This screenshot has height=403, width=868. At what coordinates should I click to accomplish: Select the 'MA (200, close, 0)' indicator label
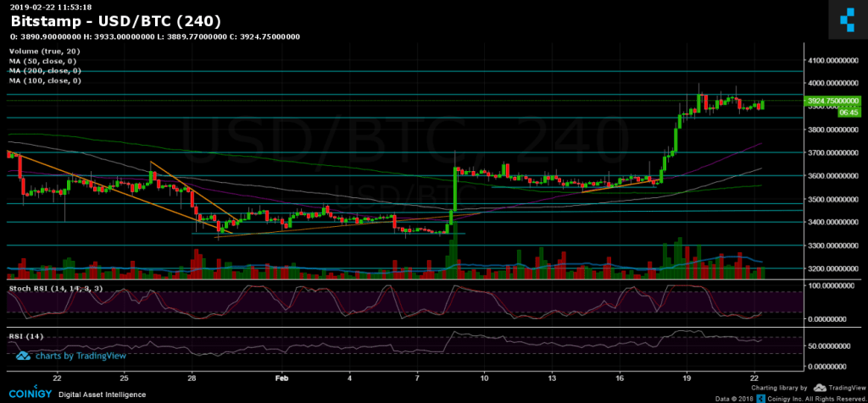tap(46, 71)
